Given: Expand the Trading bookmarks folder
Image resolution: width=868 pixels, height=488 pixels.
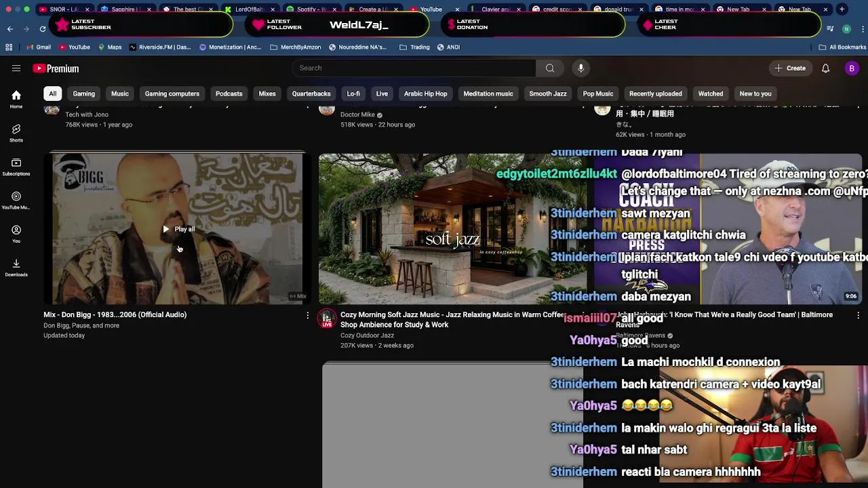Looking at the screenshot, I should (x=414, y=47).
